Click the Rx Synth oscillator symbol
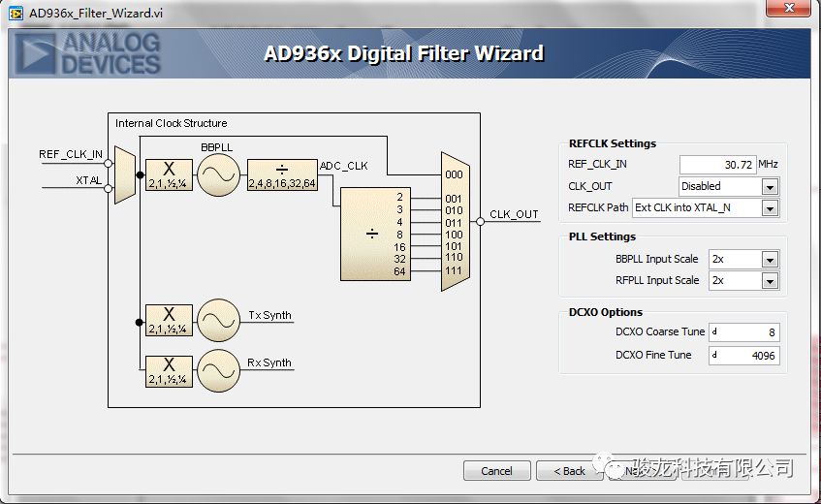Viewport: 821px width, 504px height. click(x=218, y=370)
